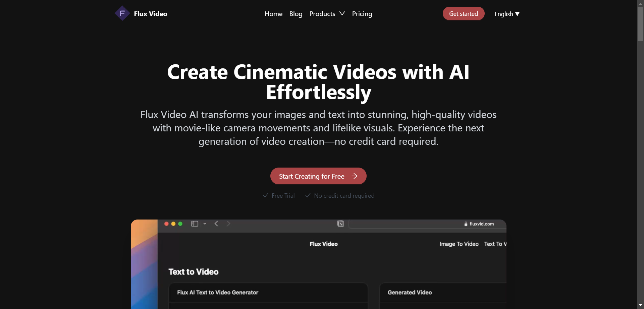Click the small caret beside sidebar icon

tap(205, 224)
